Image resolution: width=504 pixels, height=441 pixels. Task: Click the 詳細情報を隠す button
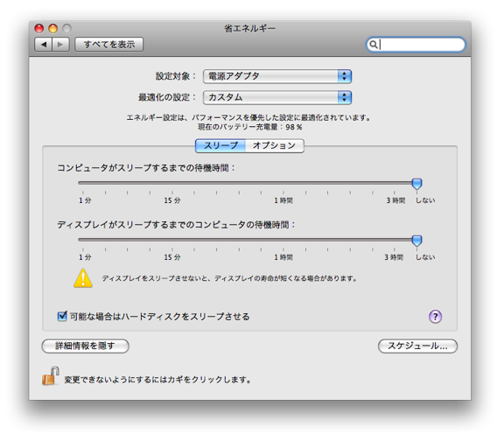(x=85, y=346)
